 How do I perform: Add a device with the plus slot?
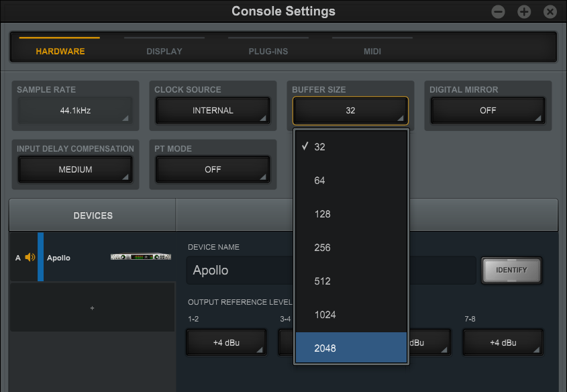point(92,307)
